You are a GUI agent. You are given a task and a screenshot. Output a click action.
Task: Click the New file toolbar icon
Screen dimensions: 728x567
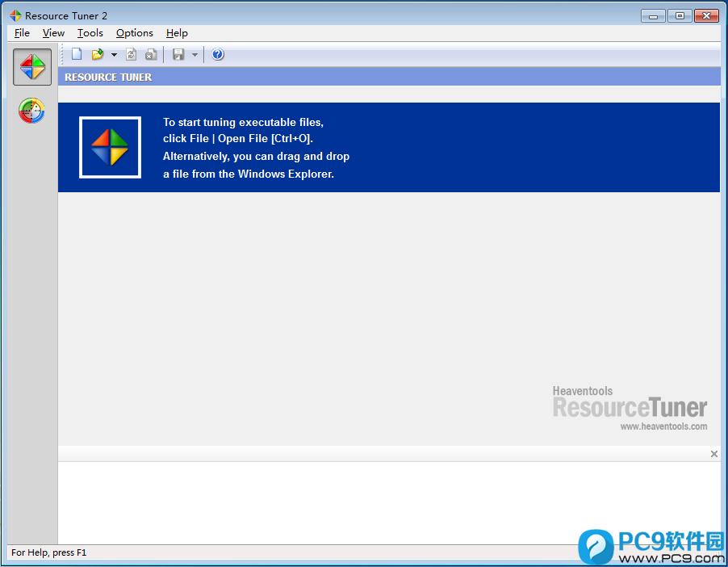pos(77,54)
